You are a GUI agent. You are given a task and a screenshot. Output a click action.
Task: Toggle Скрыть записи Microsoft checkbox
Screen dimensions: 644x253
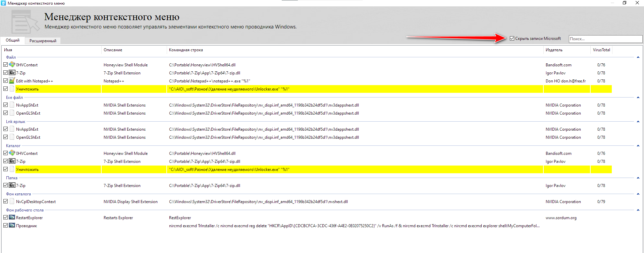(512, 39)
